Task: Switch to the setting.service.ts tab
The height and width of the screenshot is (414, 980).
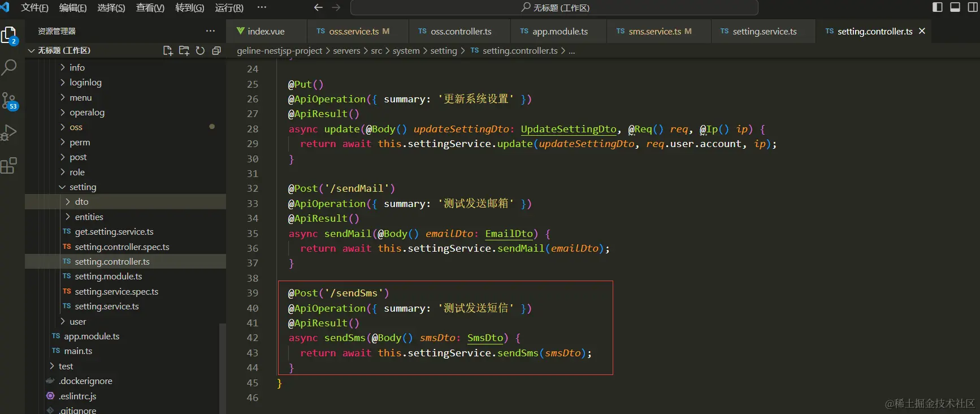Action: [764, 31]
